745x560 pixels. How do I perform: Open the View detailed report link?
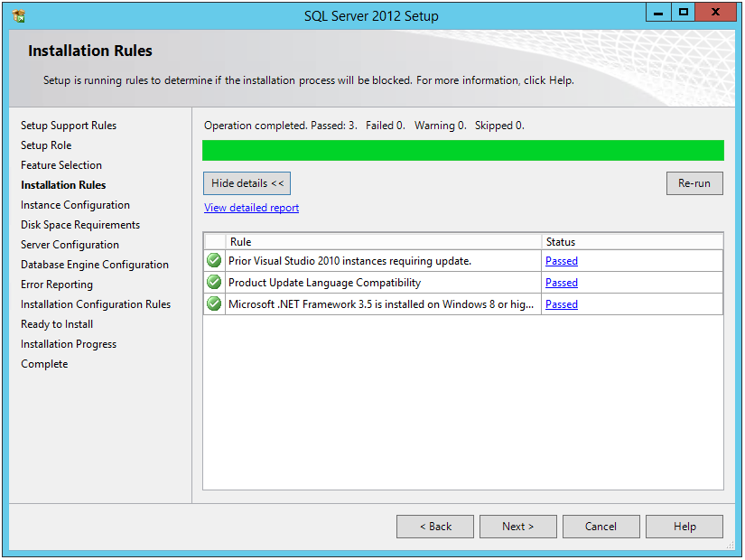[x=251, y=208]
